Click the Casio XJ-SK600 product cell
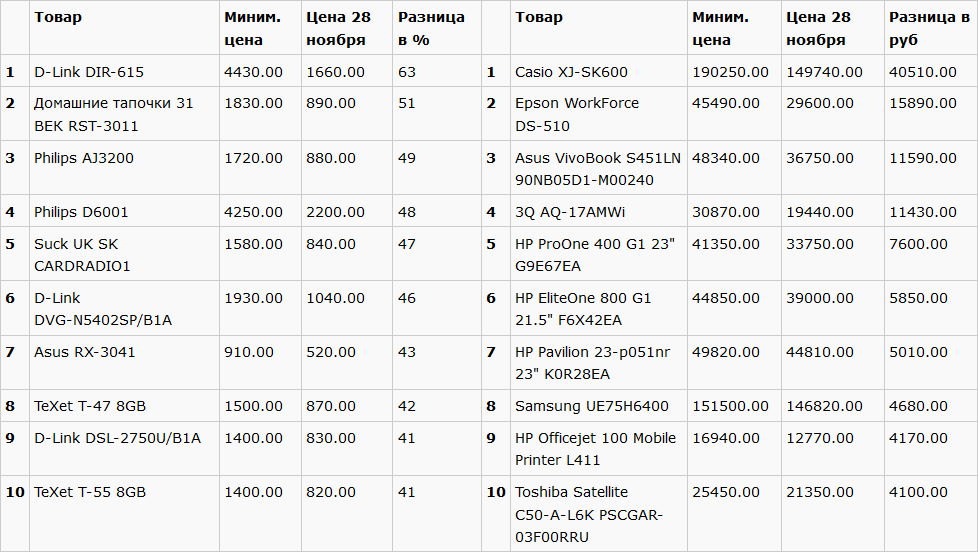Screen dimensions: 978x552 [599, 70]
